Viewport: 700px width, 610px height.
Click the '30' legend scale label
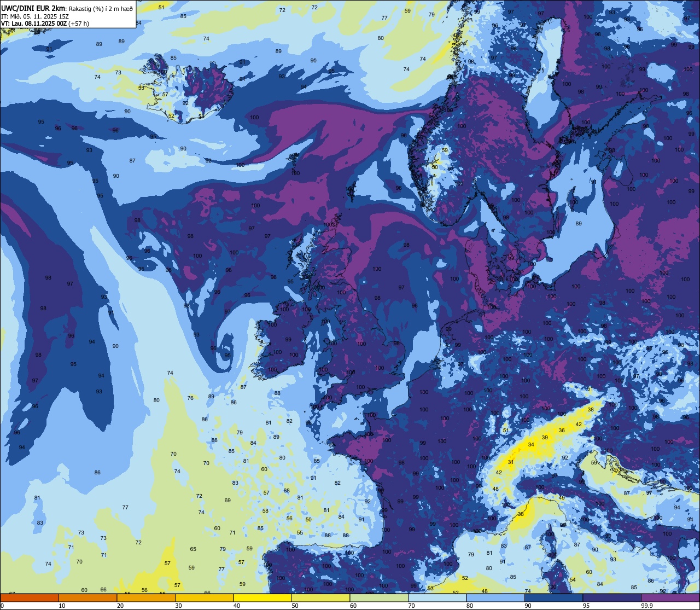[x=178, y=605]
